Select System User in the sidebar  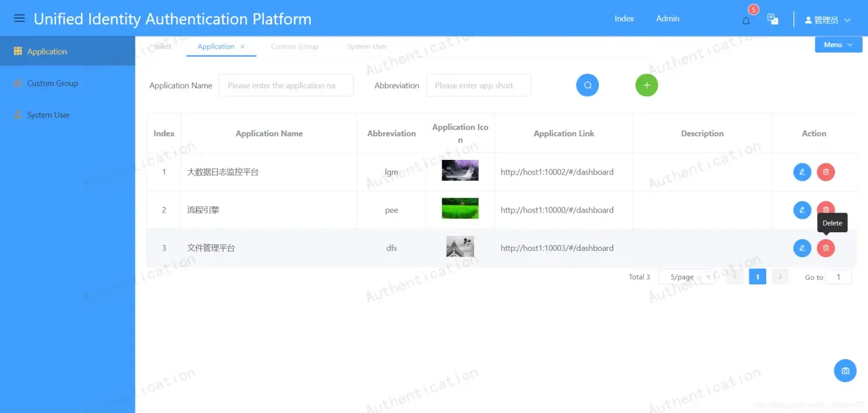(49, 115)
